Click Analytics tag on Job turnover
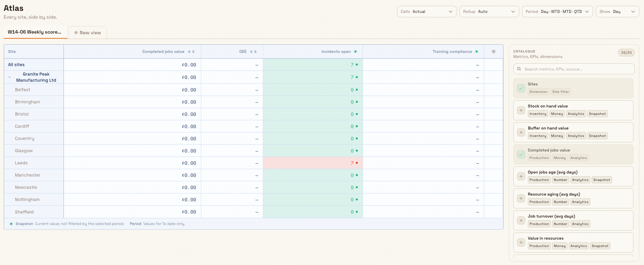Image resolution: width=644 pixels, height=265 pixels. [580, 224]
